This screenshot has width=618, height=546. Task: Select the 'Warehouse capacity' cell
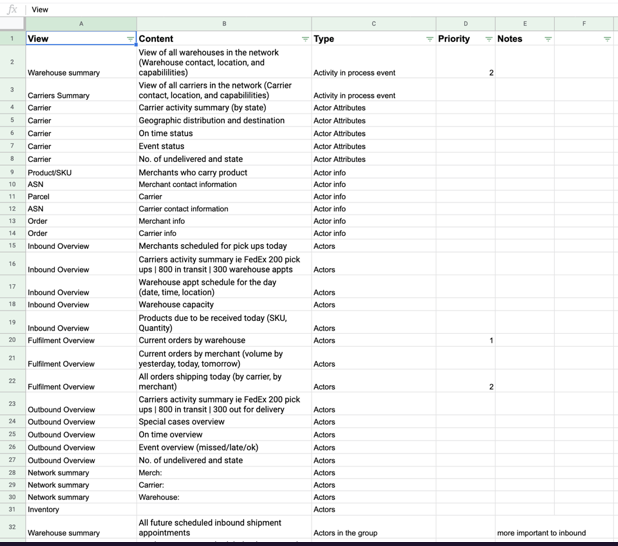pos(224,304)
